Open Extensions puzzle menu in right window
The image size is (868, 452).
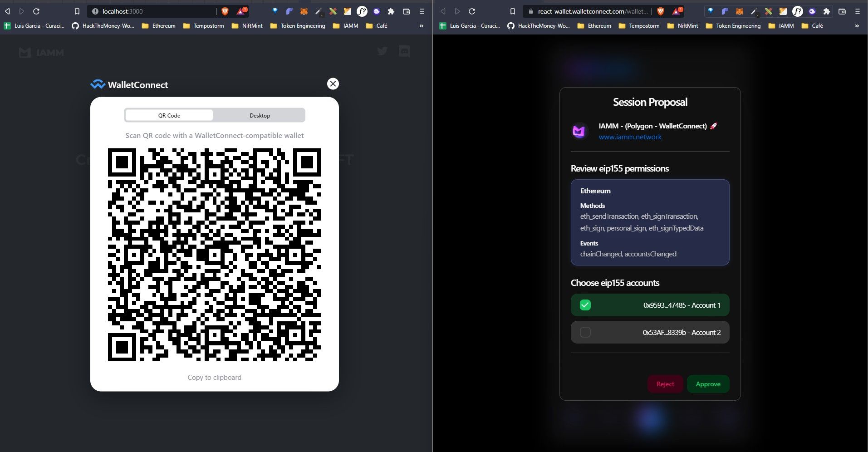(827, 11)
